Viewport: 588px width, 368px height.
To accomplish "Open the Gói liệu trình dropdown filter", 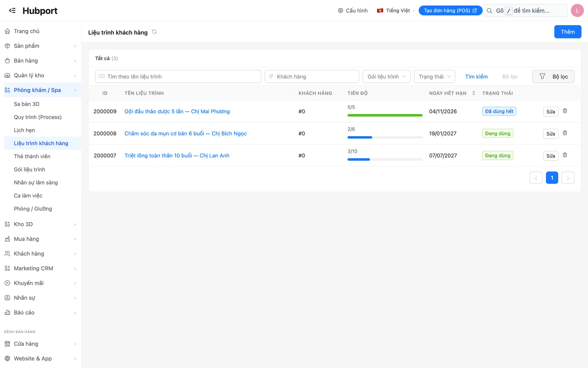I will [386, 77].
